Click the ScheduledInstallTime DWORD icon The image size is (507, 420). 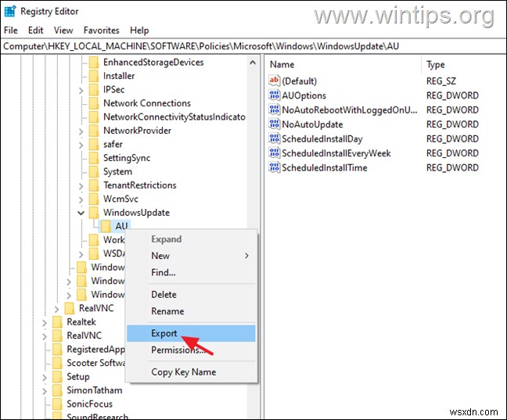tap(274, 167)
